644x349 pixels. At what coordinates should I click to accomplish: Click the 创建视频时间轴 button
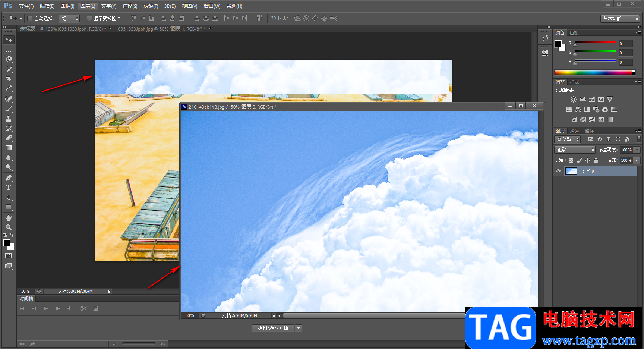pos(272,328)
